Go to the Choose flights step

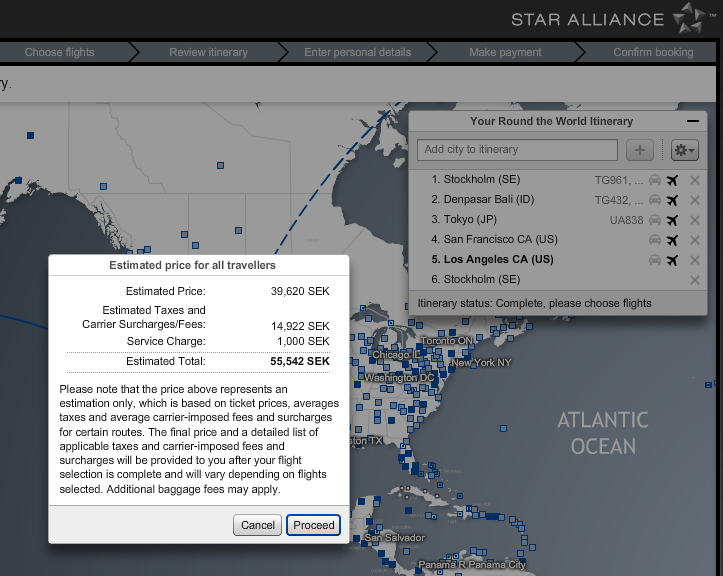pos(60,52)
